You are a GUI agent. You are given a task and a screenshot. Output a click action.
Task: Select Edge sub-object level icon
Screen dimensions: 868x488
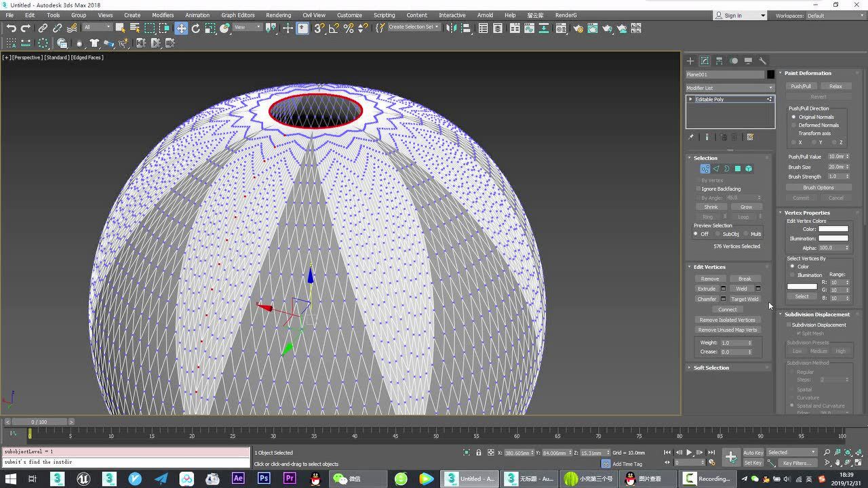tap(716, 169)
